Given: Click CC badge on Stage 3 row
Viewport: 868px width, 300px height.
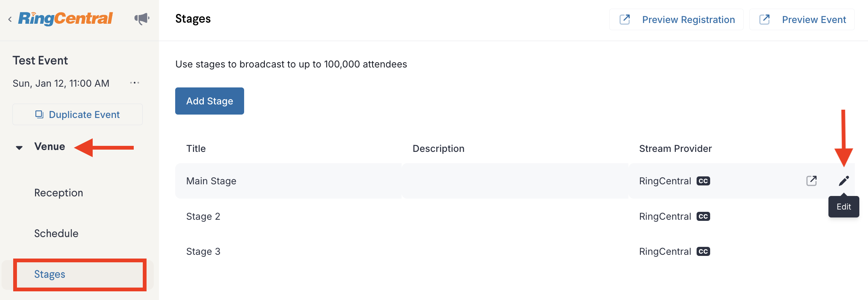Looking at the screenshot, I should point(703,251).
